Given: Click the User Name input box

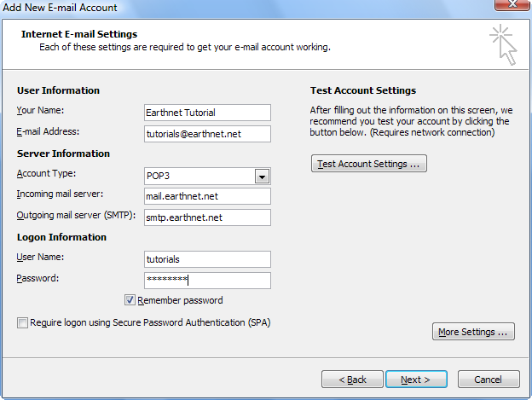Looking at the screenshot, I should 207,259.
